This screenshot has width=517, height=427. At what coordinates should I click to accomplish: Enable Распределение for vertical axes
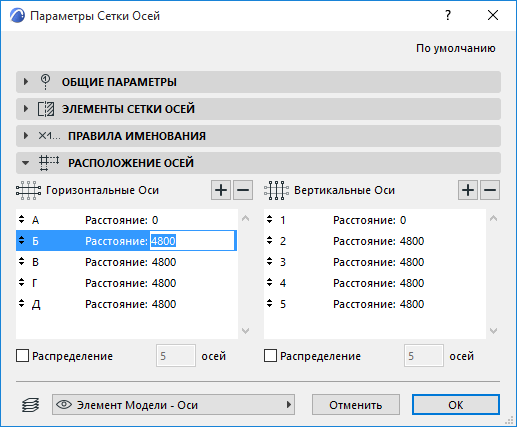[x=270, y=356]
